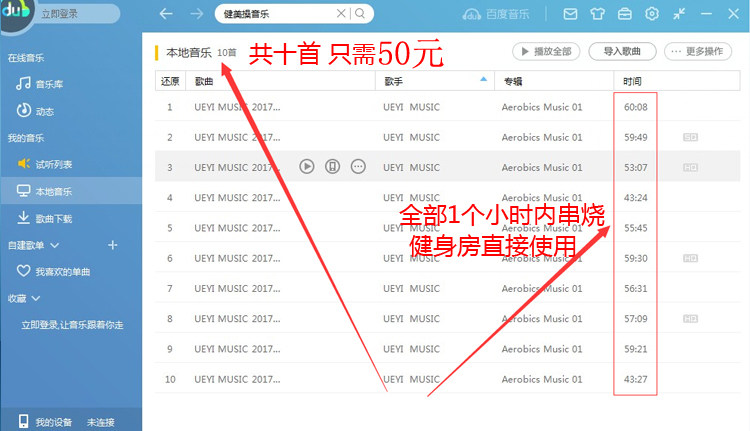This screenshot has width=750, height=431.
Task: Click UEYI MUSIC artist in row 1
Action: [x=411, y=107]
